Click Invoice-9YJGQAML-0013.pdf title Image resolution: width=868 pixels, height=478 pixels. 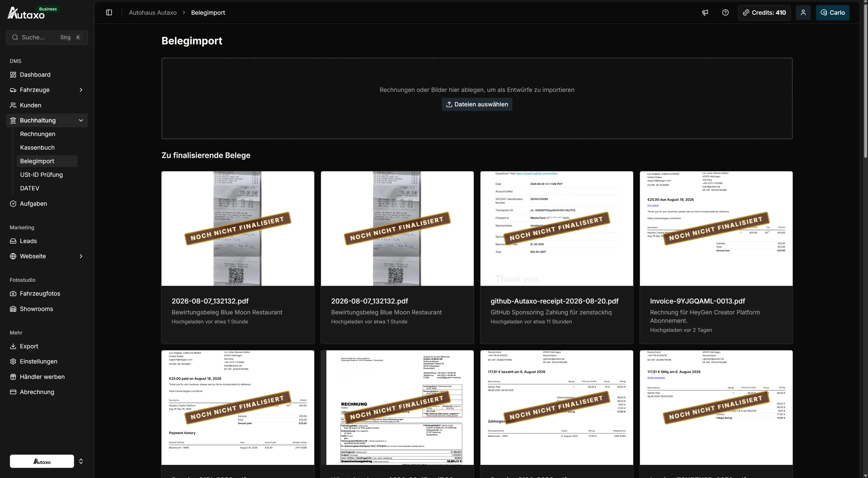point(697,301)
